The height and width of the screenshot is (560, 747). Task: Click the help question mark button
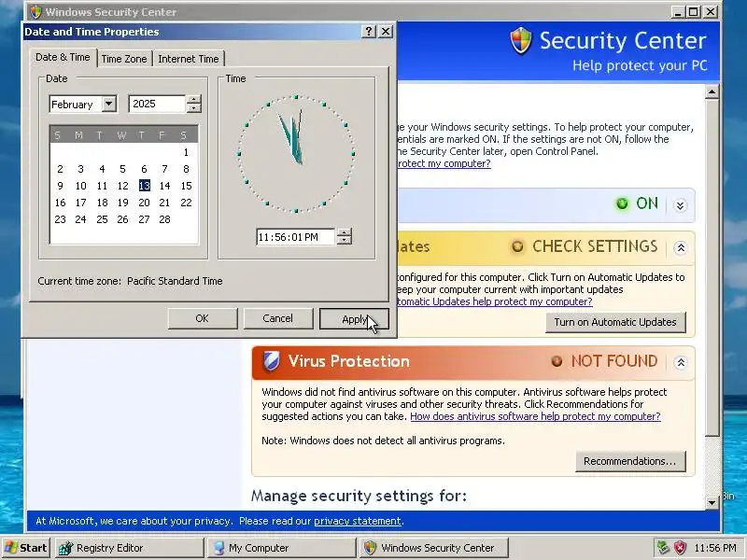(x=368, y=32)
